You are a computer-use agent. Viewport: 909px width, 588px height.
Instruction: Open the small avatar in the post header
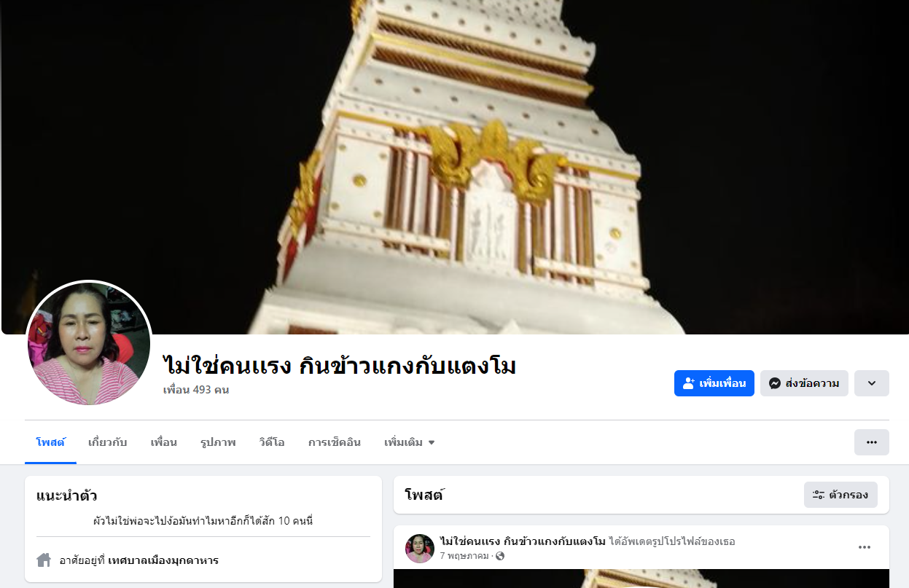(x=420, y=549)
